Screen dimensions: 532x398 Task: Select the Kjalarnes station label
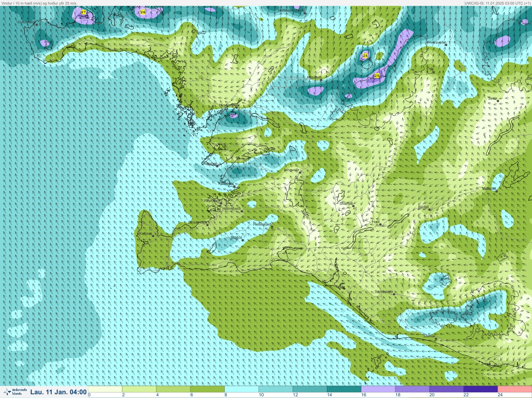pyautogui.click(x=226, y=184)
